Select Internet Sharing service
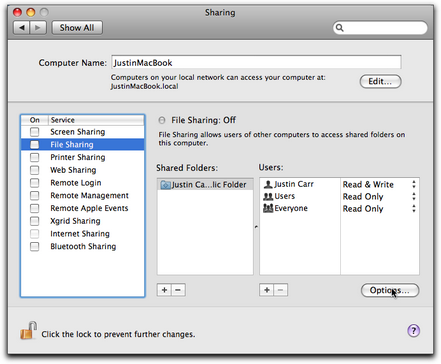This screenshot has width=441, height=364. coord(83,234)
